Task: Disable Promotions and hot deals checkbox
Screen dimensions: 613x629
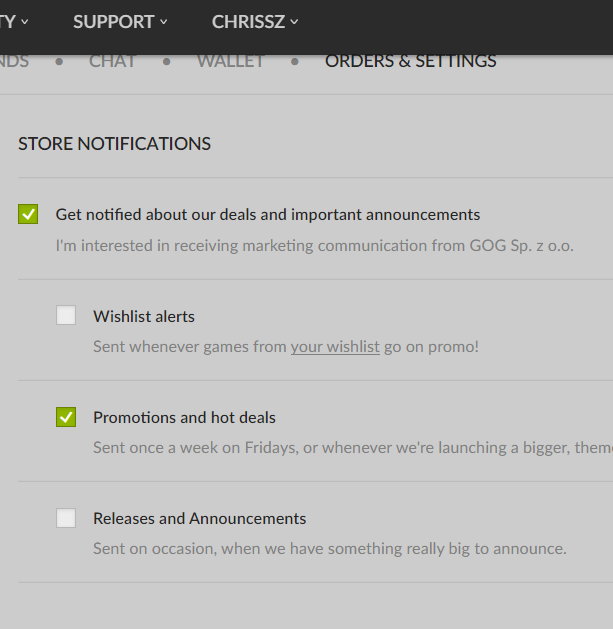Action: 66,417
